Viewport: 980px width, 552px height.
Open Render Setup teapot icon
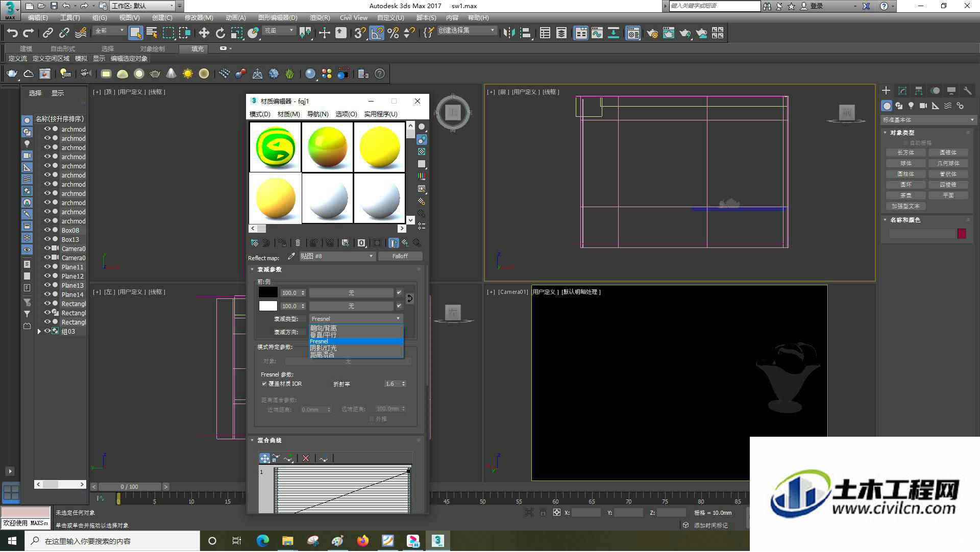(x=652, y=33)
